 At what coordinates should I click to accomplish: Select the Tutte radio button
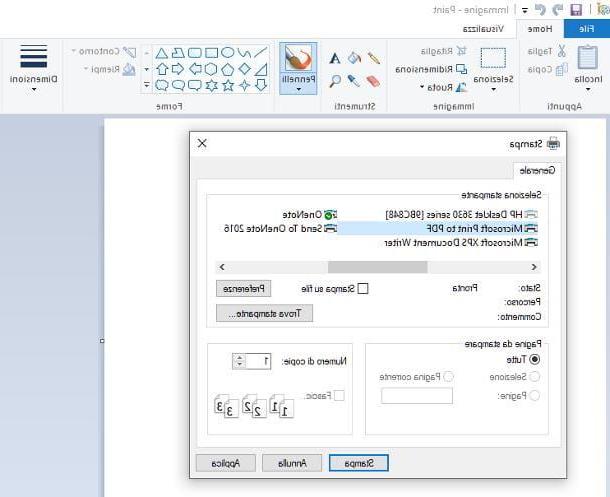click(535, 360)
